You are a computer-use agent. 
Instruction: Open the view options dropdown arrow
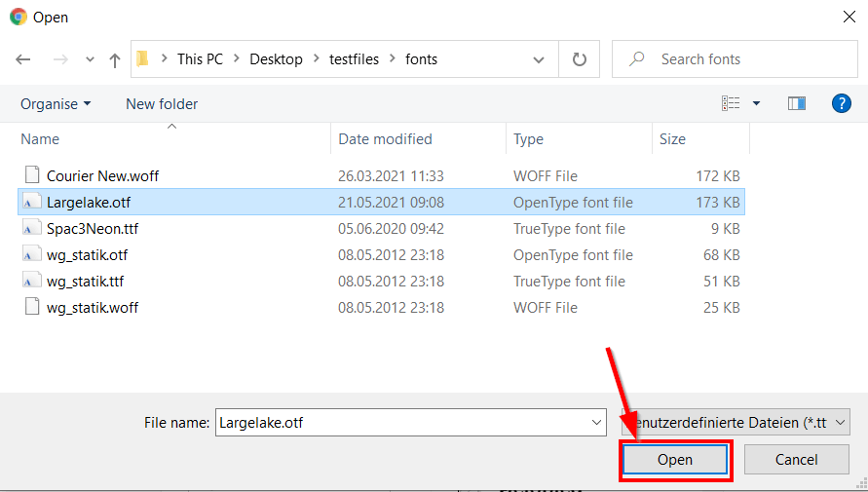pos(756,103)
